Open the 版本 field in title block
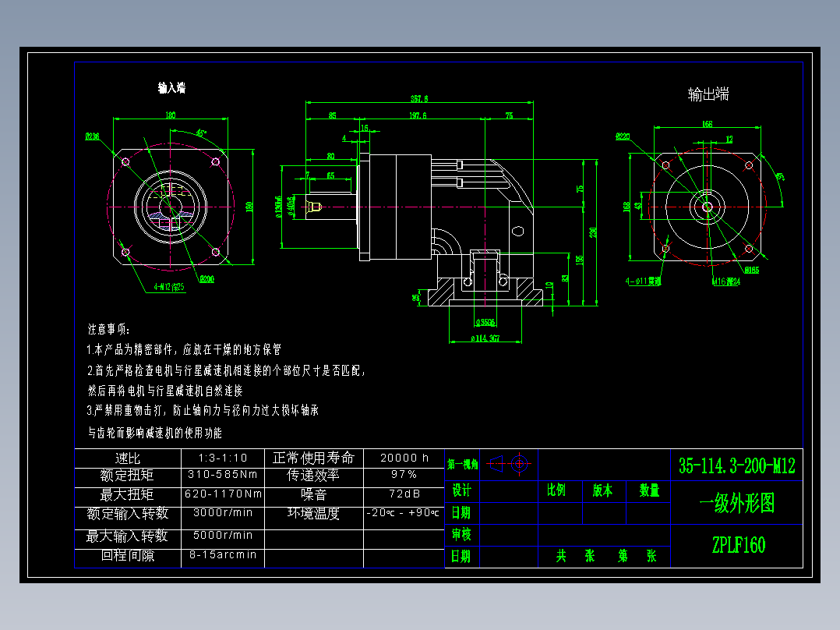 click(601, 491)
